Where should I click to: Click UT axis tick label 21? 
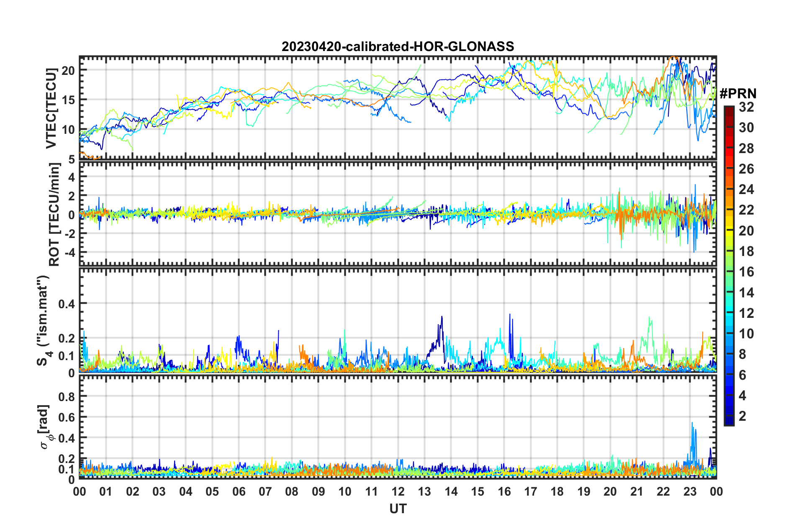(x=637, y=491)
